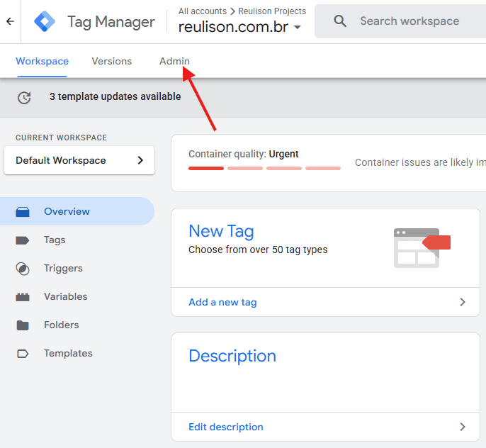Click the All accounts breadcrumb link

click(x=203, y=11)
